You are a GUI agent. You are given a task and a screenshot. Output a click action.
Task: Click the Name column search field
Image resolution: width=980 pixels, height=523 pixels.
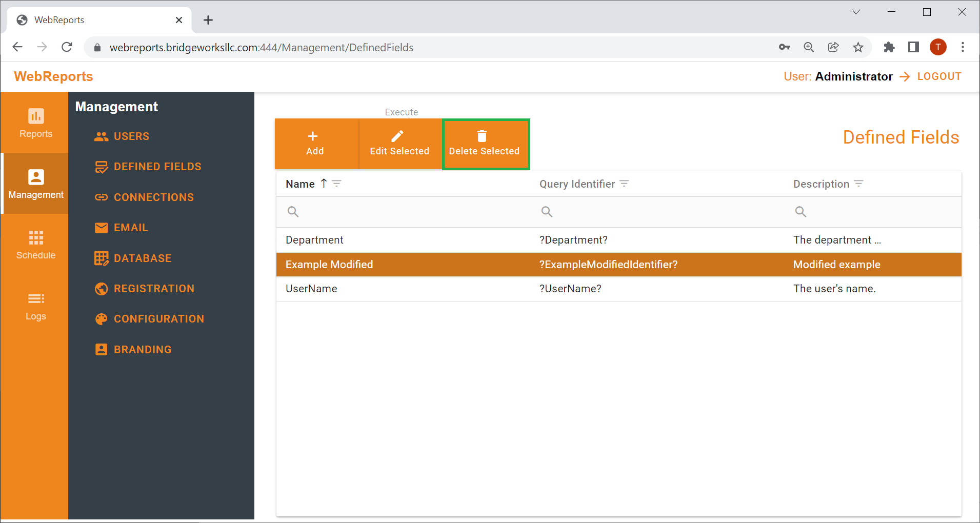(403, 212)
